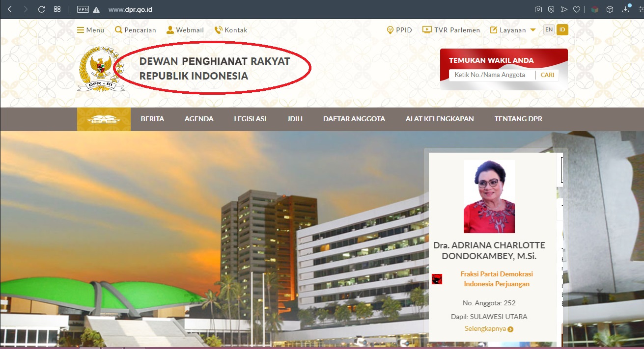Take a snapshot with the camera icon
The image size is (644, 349).
coord(538,9)
